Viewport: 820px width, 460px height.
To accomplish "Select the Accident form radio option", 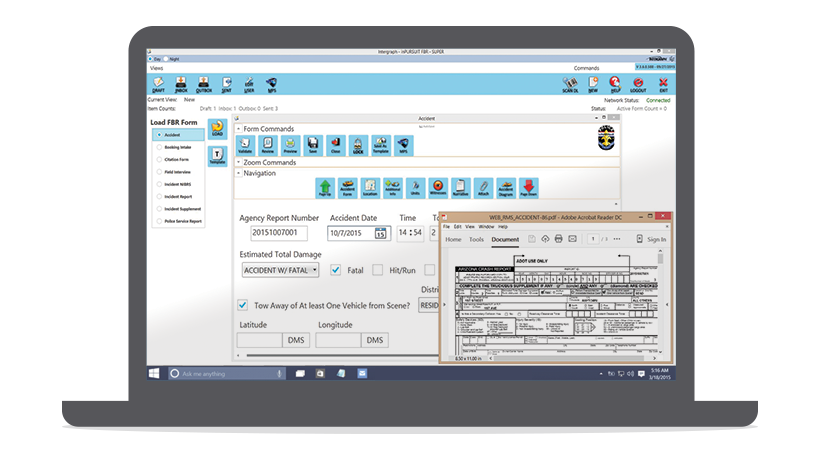I will tap(160, 135).
